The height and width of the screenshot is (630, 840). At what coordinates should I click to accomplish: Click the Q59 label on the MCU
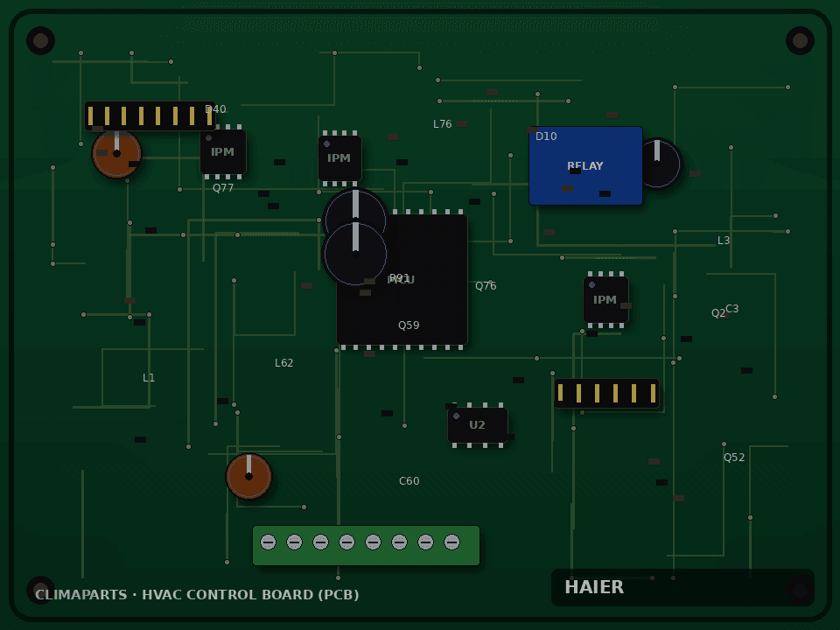[409, 325]
